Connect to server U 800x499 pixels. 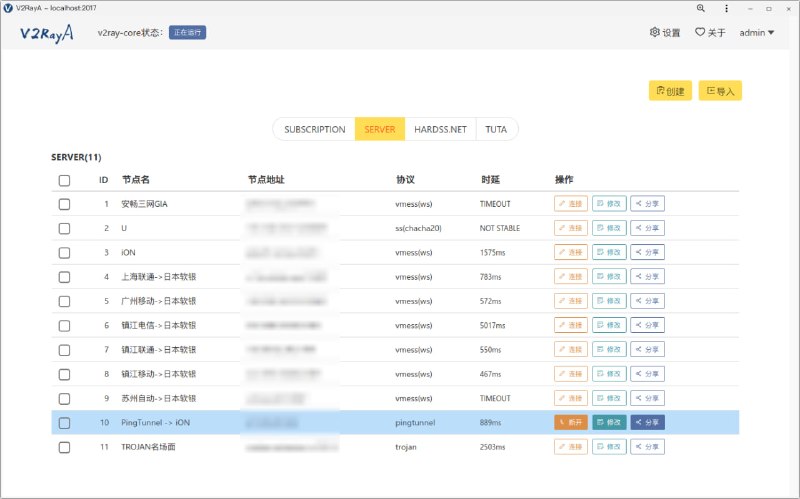(571, 228)
